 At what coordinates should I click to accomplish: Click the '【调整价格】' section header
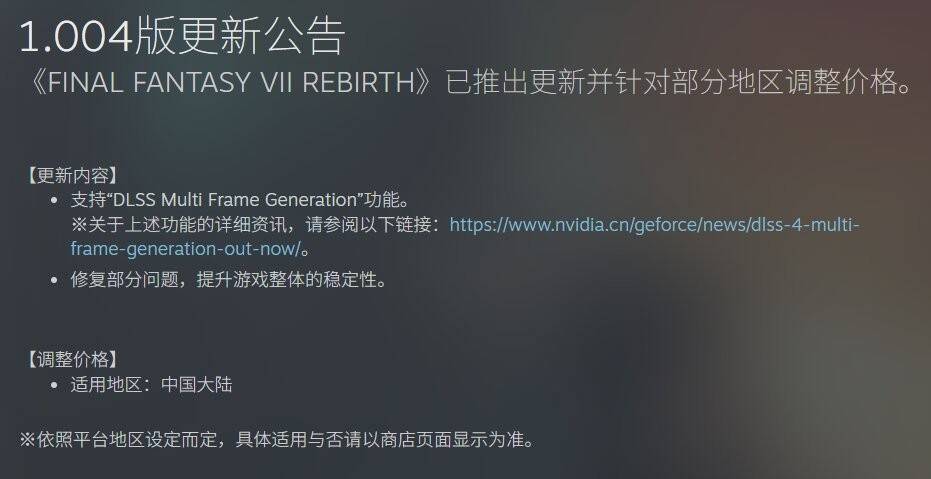pyautogui.click(x=71, y=359)
